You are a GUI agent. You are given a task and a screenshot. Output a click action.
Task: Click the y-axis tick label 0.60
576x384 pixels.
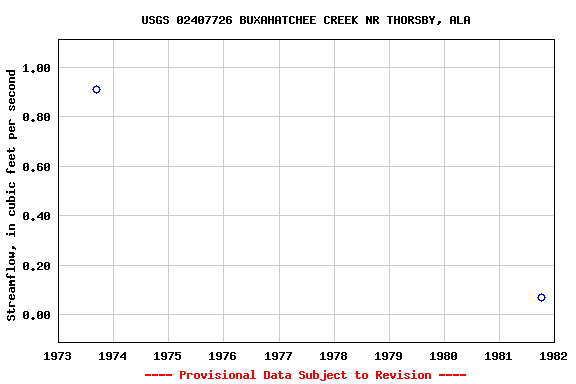[x=36, y=167]
